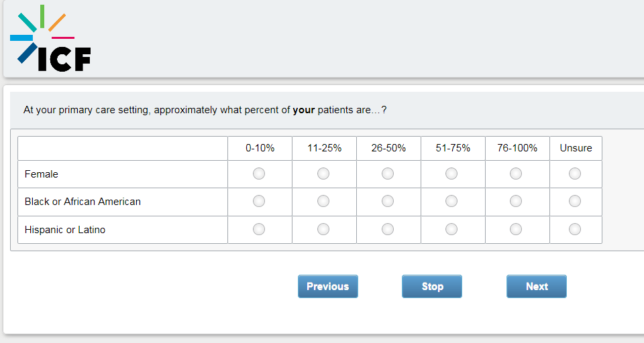The image size is (644, 343).
Task: Select 76-100% for Black or African American
Action: pos(516,201)
